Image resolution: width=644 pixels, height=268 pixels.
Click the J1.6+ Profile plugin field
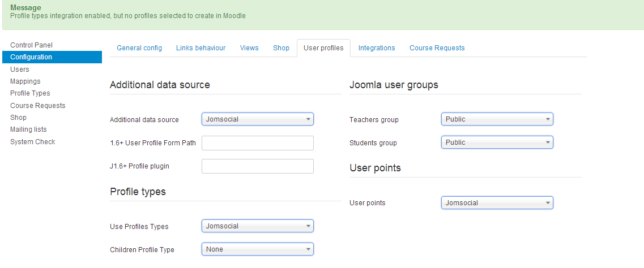pos(257,166)
